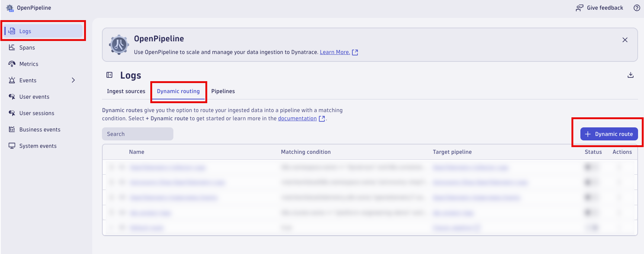Collapse the sidebar with panel toggle icon
This screenshot has height=254, width=644.
coord(109,75)
